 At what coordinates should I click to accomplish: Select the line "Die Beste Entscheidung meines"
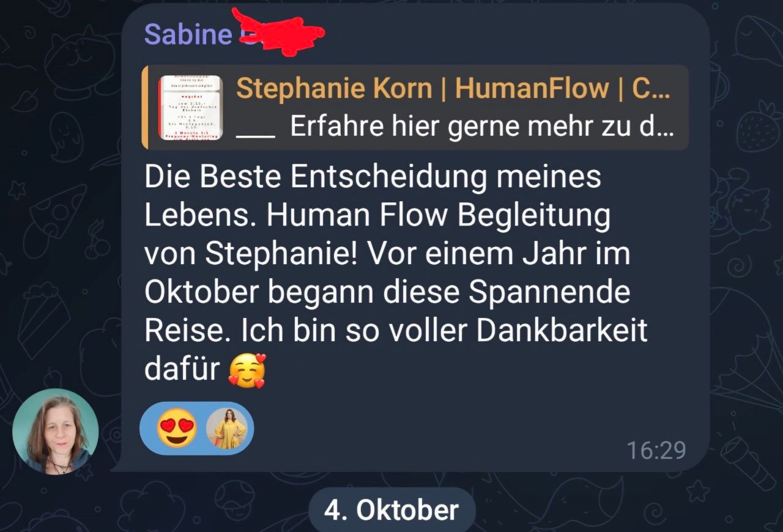(x=373, y=178)
